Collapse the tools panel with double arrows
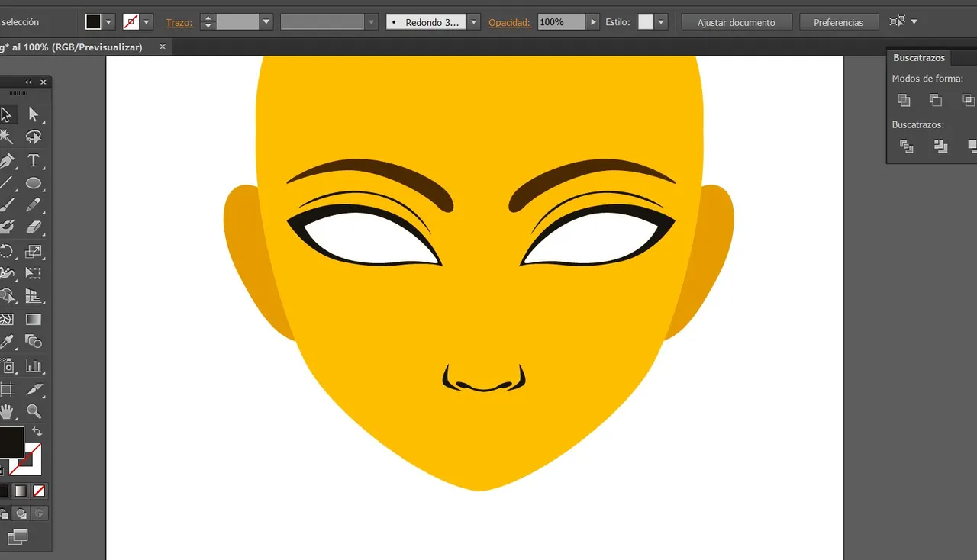977x560 pixels. pyautogui.click(x=28, y=82)
